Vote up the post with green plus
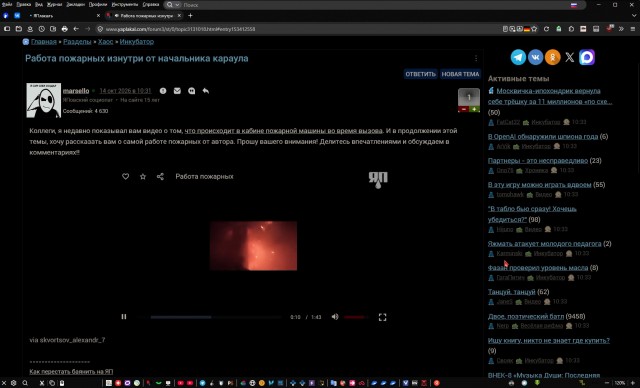This screenshot has width=640, height=388. (474, 109)
